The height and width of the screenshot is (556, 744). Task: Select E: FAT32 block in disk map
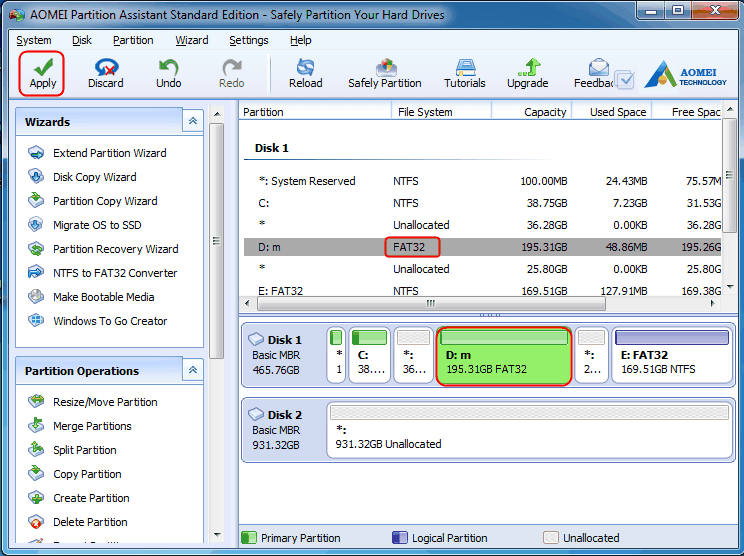pyautogui.click(x=672, y=355)
